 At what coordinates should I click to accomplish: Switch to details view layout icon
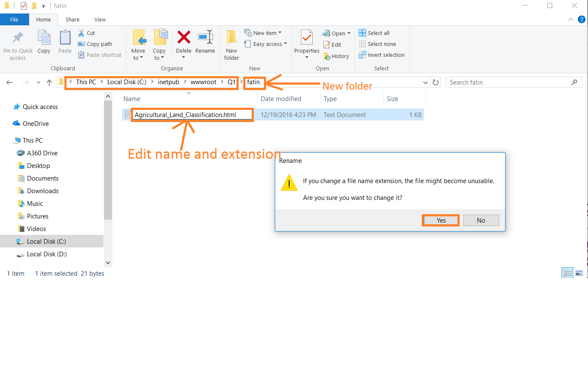pos(567,273)
